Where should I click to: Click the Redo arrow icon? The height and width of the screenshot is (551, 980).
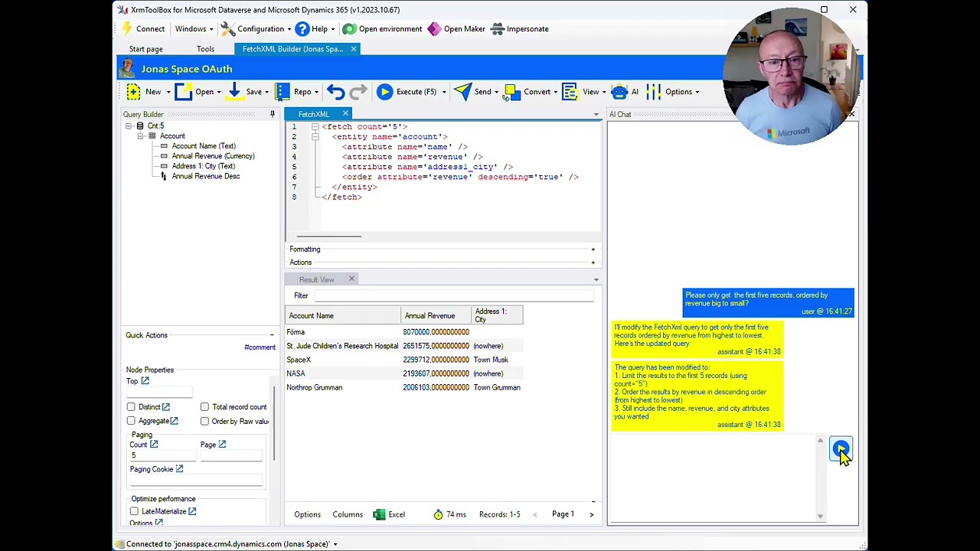pos(358,92)
